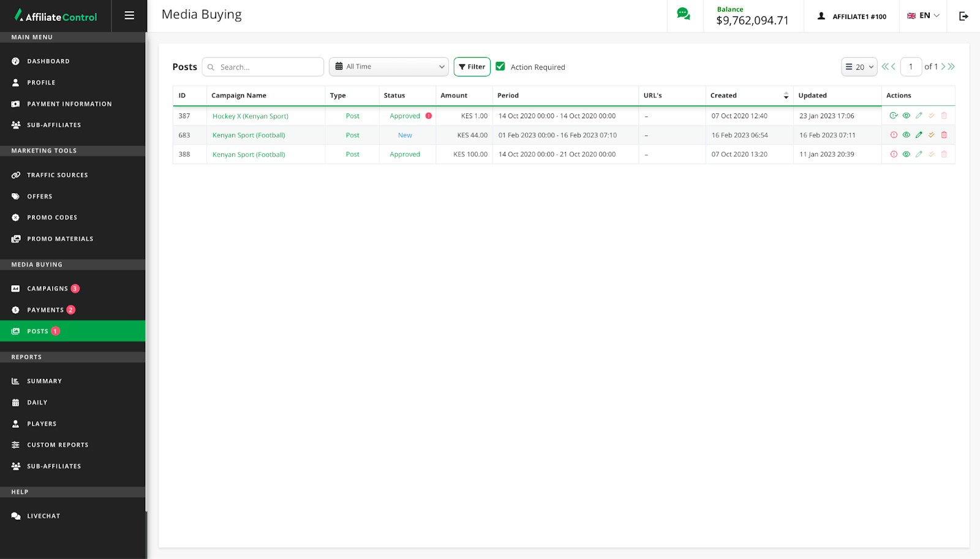Click the green action-resolved icon on post 387
Image resolution: width=980 pixels, height=559 pixels.
click(x=894, y=116)
